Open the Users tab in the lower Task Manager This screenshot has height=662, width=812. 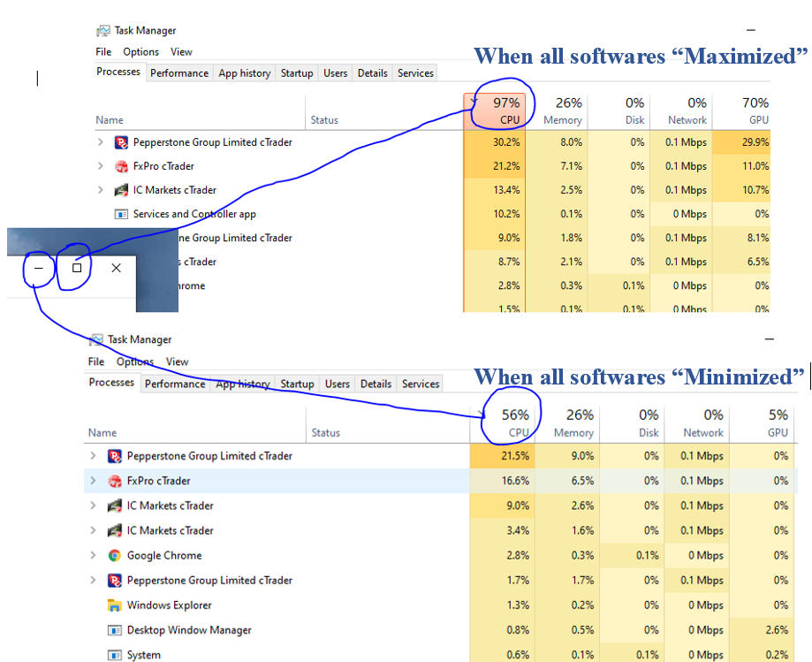338,384
